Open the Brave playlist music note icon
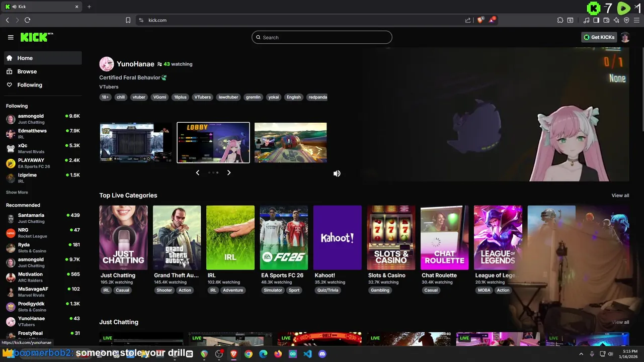Viewport: 644px width, 362px height. point(586,20)
